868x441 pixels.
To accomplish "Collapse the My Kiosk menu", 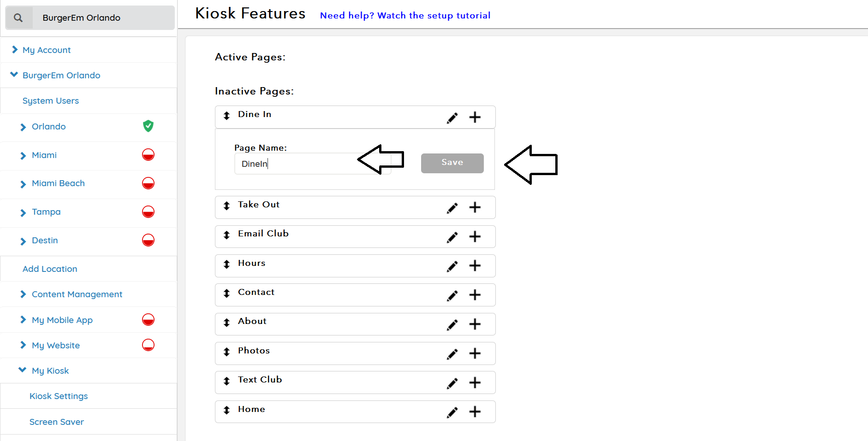I will point(22,370).
